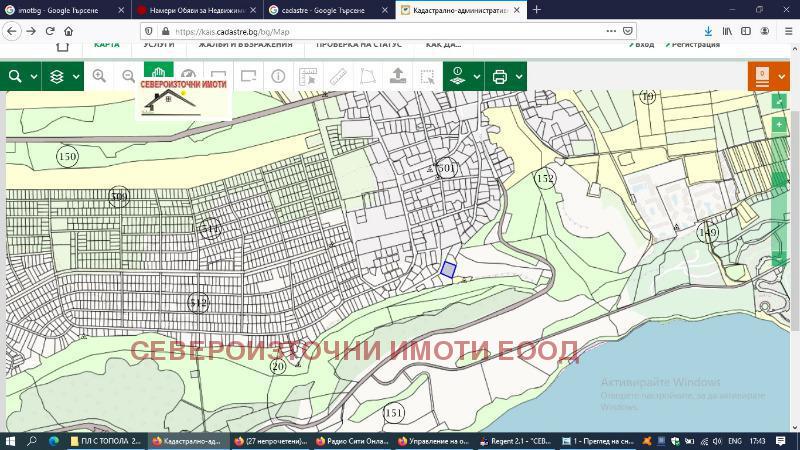Select the rectangle selection map tool
The image size is (800, 450).
click(248, 76)
